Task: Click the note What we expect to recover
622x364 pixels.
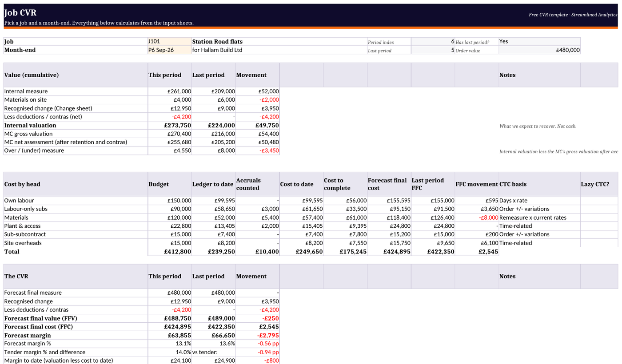Action: [538, 126]
